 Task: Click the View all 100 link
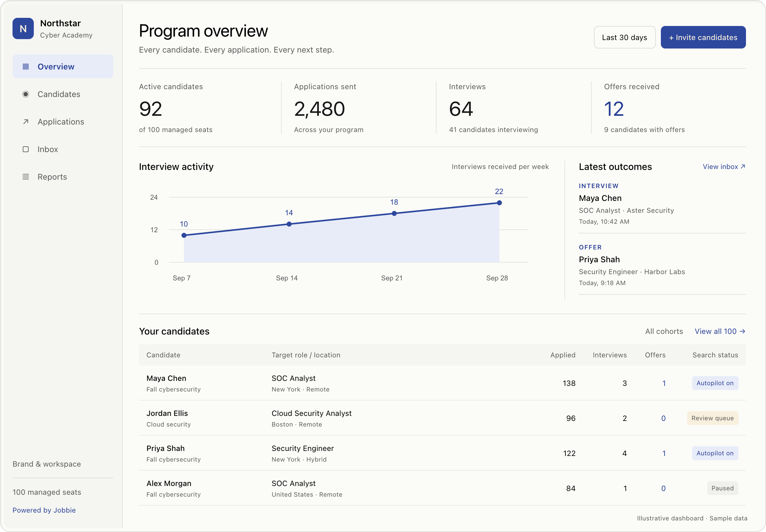(720, 331)
